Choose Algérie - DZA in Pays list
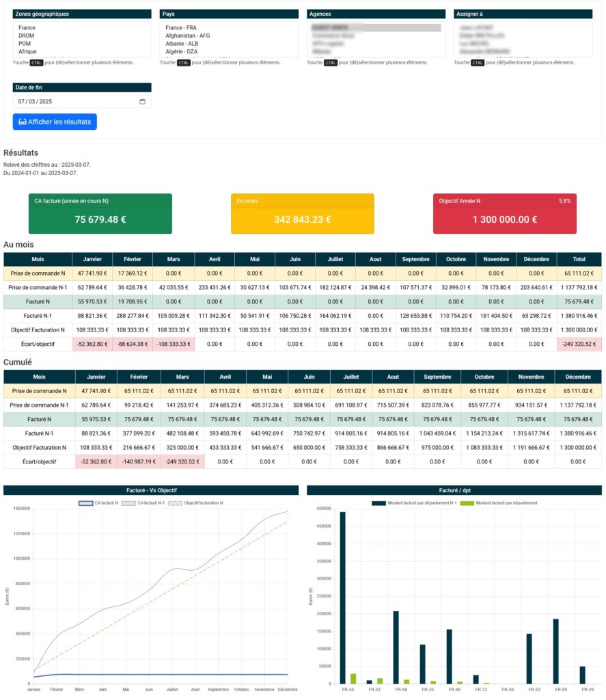Viewport: 606px width, 700px height. [x=181, y=52]
